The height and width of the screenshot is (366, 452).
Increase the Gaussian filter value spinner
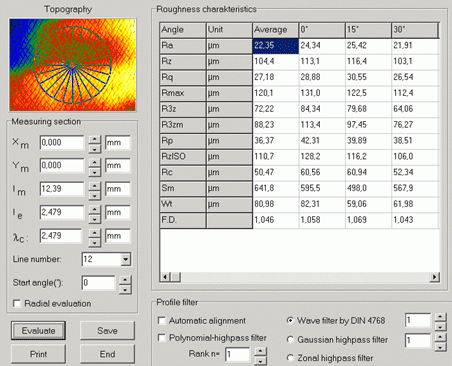click(x=440, y=337)
